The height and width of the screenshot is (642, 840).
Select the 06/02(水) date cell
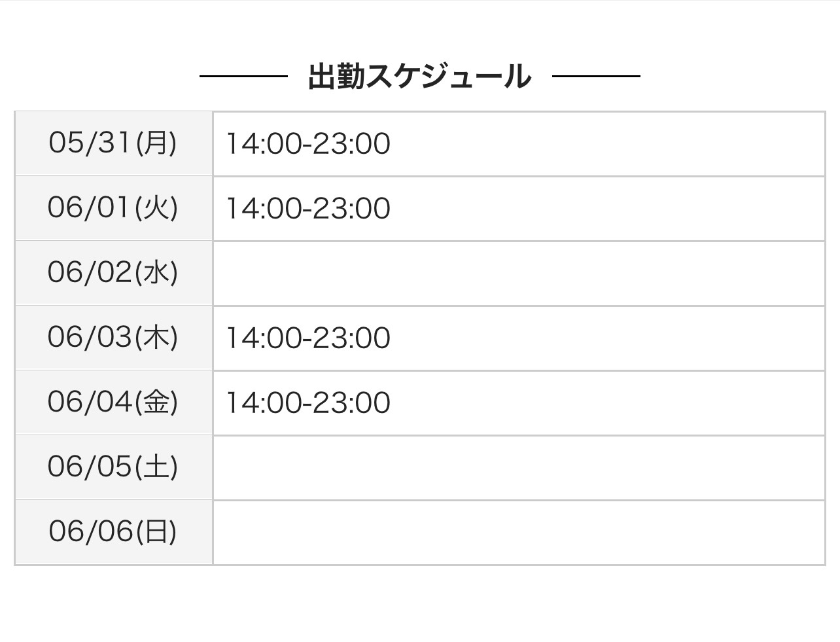[113, 273]
